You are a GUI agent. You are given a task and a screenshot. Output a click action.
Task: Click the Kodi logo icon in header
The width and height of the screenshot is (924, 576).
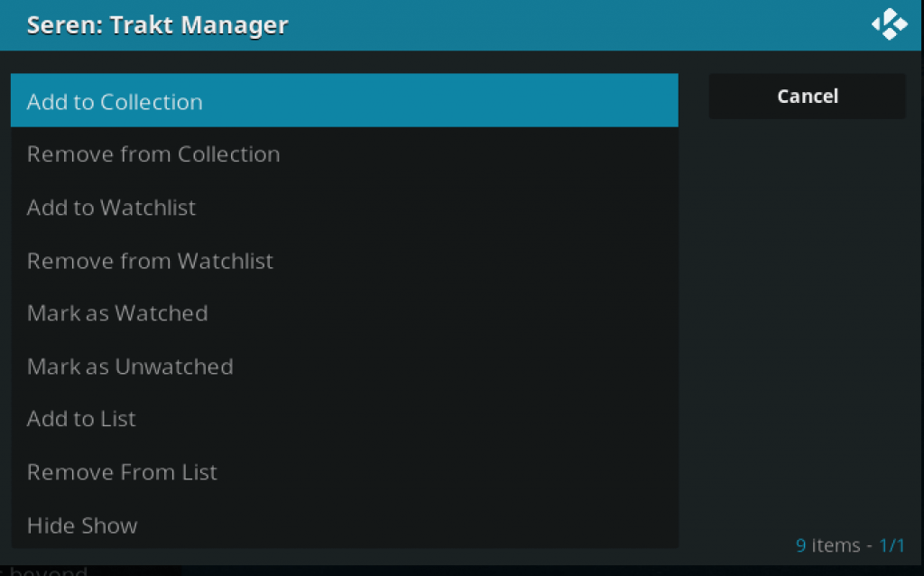(x=889, y=24)
